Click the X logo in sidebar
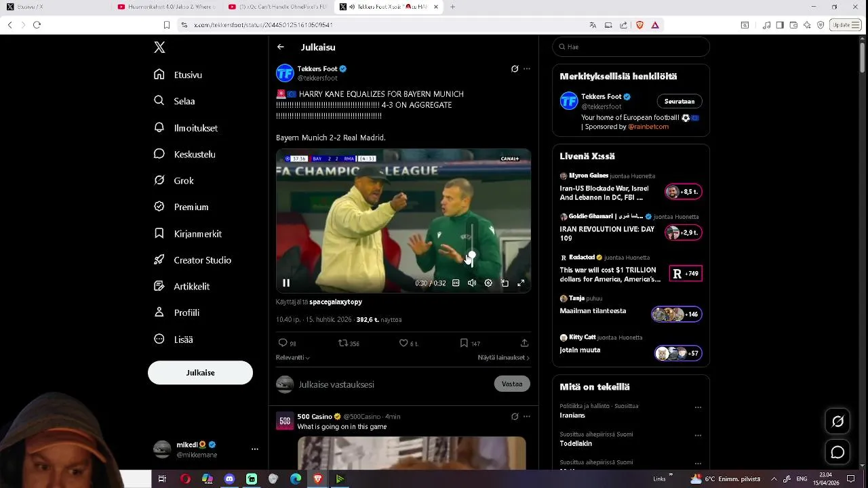Screen dimensions: 868x488 (x=159, y=47)
